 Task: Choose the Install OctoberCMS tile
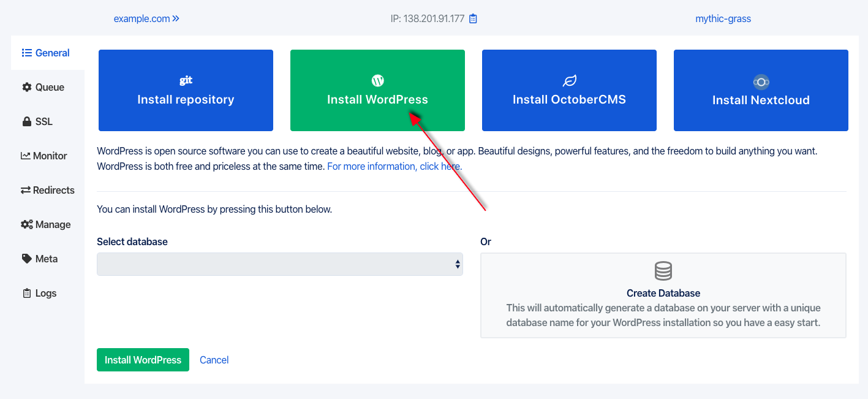pos(569,90)
